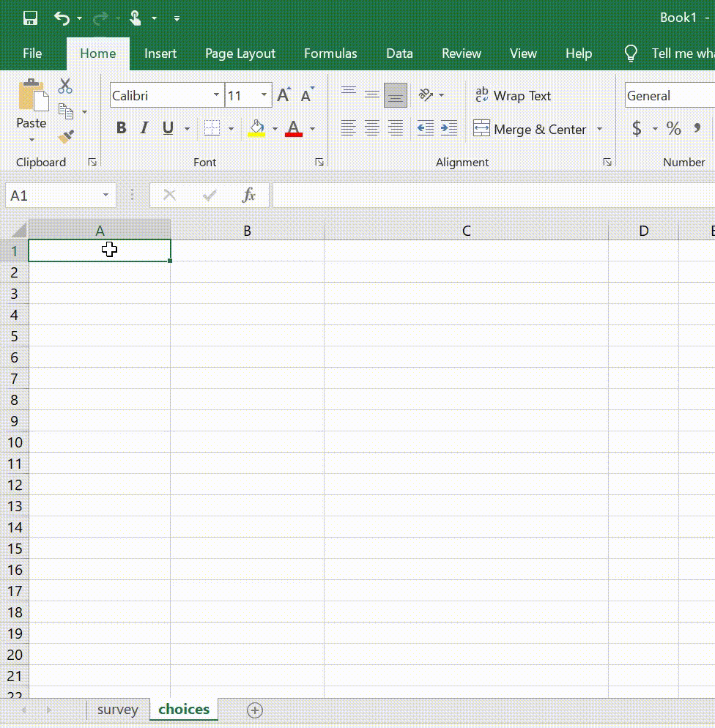Open the Font Color dropdown arrow

coord(313,129)
